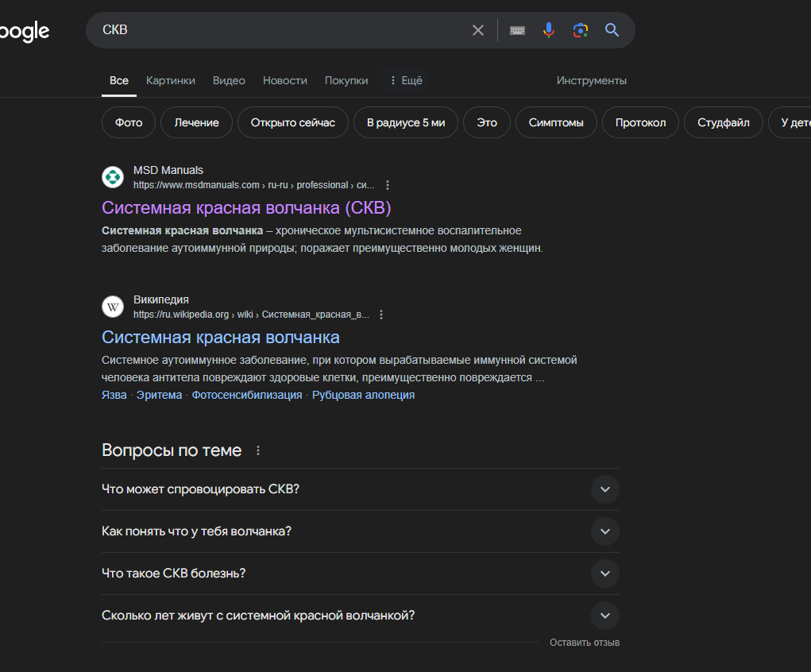Click inside the search input field
Viewport: 811px width, 672px height.
pos(278,30)
